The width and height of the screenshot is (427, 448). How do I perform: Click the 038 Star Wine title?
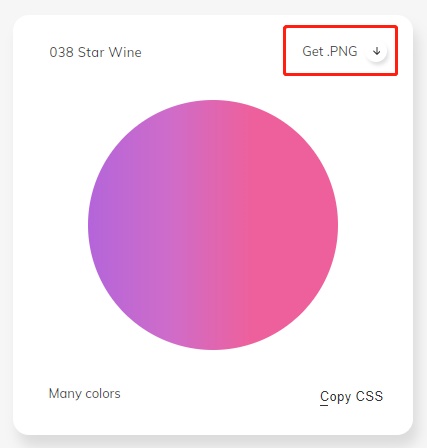point(95,52)
